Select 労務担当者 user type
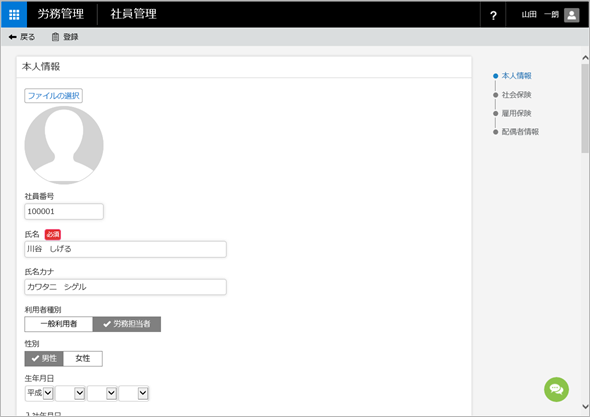The height and width of the screenshot is (417, 590). point(127,324)
